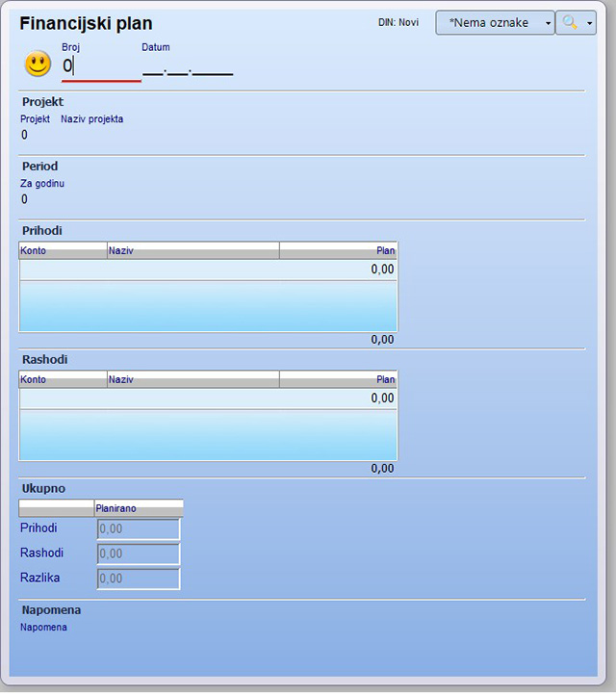
Task: Click the 'Za godinu' year field
Action: [x=24, y=199]
